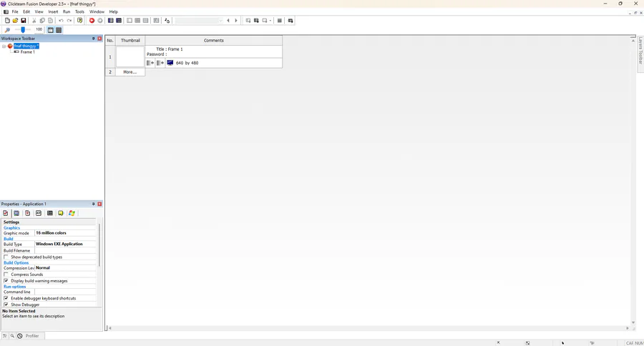The image size is (644, 346).
Task: Click the Copy toolbar icon
Action: [x=42, y=21]
